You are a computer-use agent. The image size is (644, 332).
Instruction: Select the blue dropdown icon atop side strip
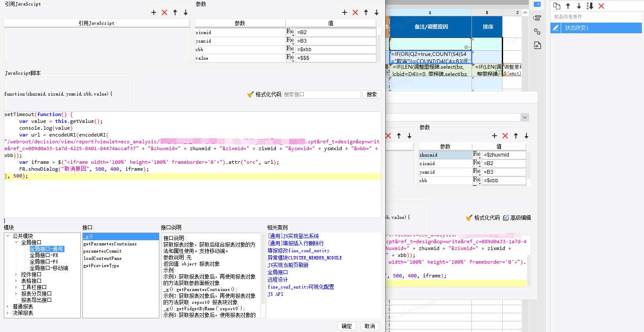tap(537, 4)
